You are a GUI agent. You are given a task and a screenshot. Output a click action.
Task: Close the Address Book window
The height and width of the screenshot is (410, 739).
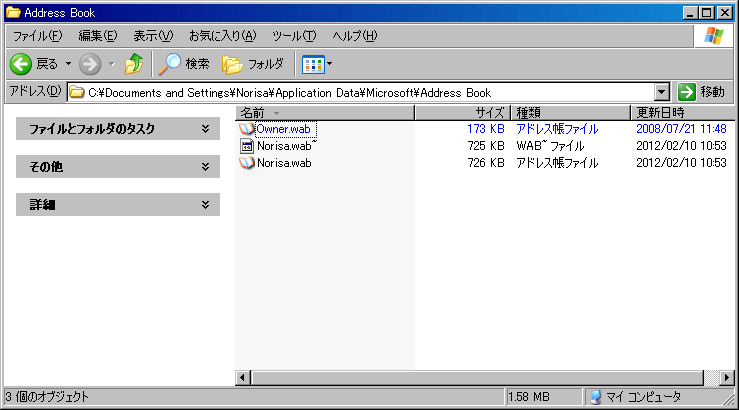(725, 13)
